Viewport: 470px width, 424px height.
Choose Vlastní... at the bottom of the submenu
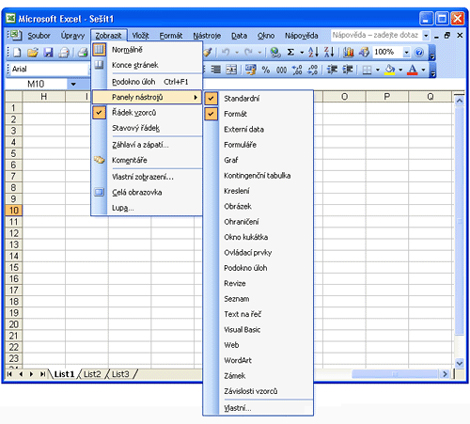(258, 408)
